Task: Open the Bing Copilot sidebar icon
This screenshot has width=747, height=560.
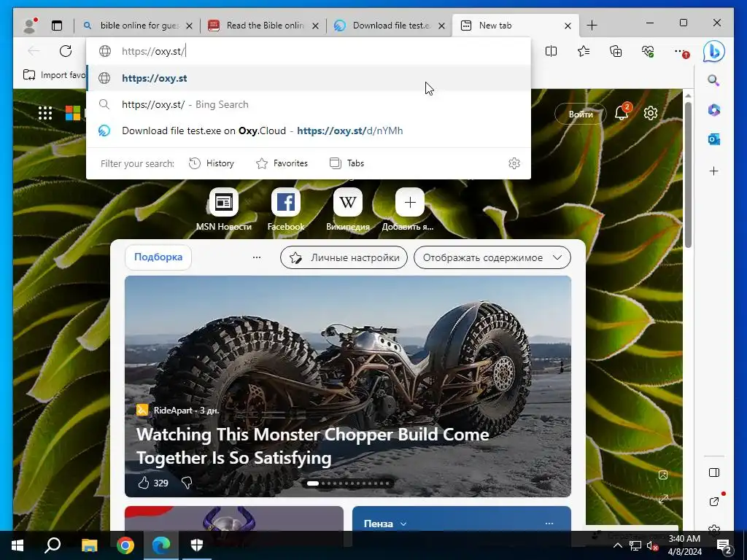Action: (714, 52)
